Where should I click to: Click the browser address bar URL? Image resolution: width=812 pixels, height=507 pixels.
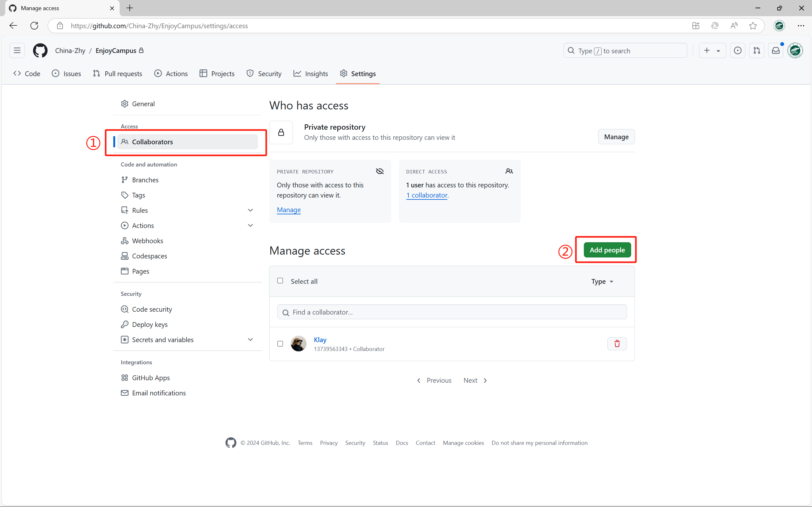pos(159,26)
